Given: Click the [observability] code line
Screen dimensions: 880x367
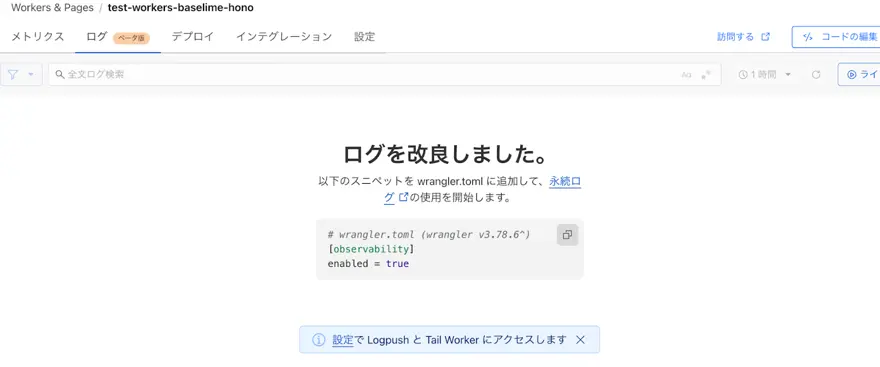Looking at the screenshot, I should click(x=371, y=249).
